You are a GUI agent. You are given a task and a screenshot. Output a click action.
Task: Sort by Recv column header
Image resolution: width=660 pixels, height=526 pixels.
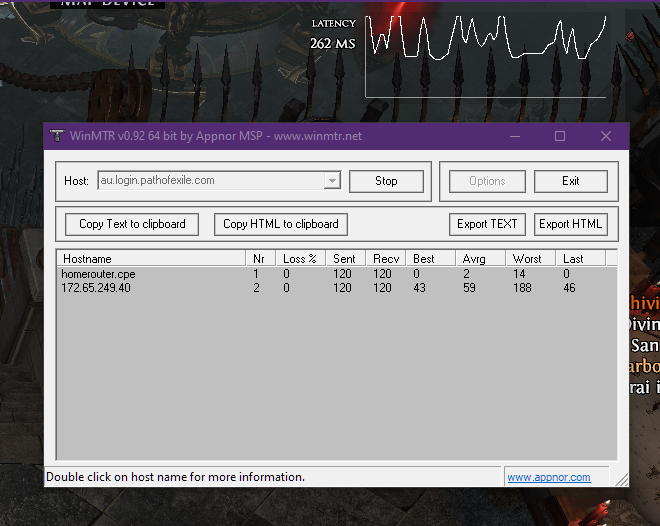[x=386, y=258]
